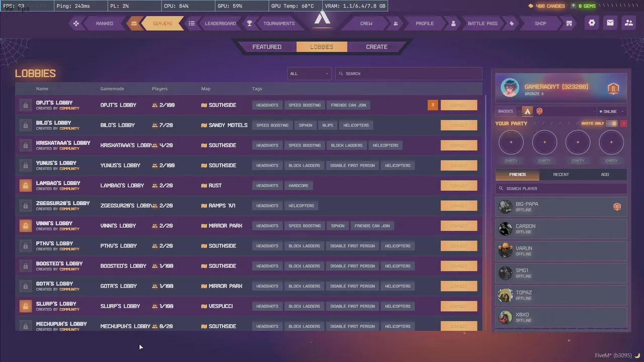The image size is (644, 362).
Task: Click the Leaderboard list icon
Action: click(192, 23)
